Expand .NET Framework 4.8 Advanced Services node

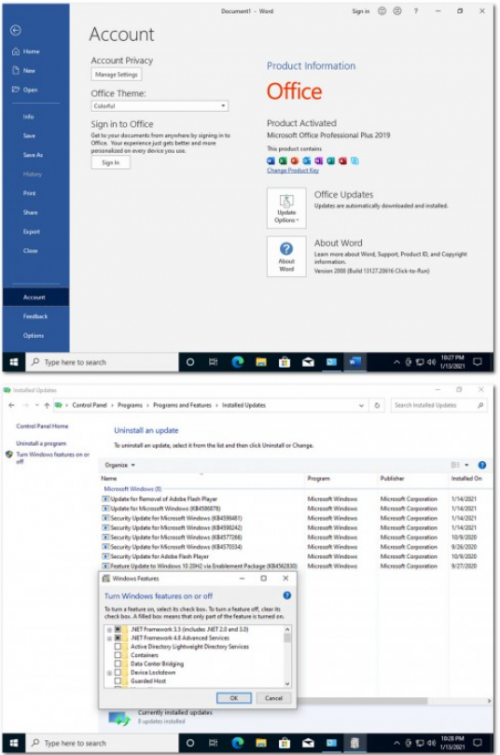coord(109,638)
